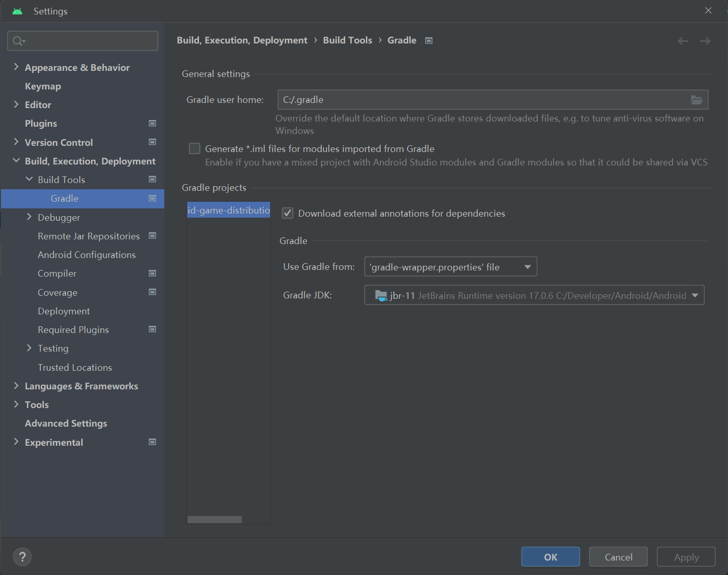Open Remote Jar Repositories settings
728x575 pixels.
89,236
